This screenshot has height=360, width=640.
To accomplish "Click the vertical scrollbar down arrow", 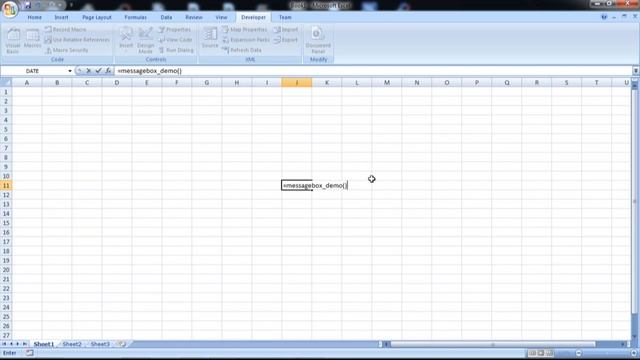I will coord(635,337).
